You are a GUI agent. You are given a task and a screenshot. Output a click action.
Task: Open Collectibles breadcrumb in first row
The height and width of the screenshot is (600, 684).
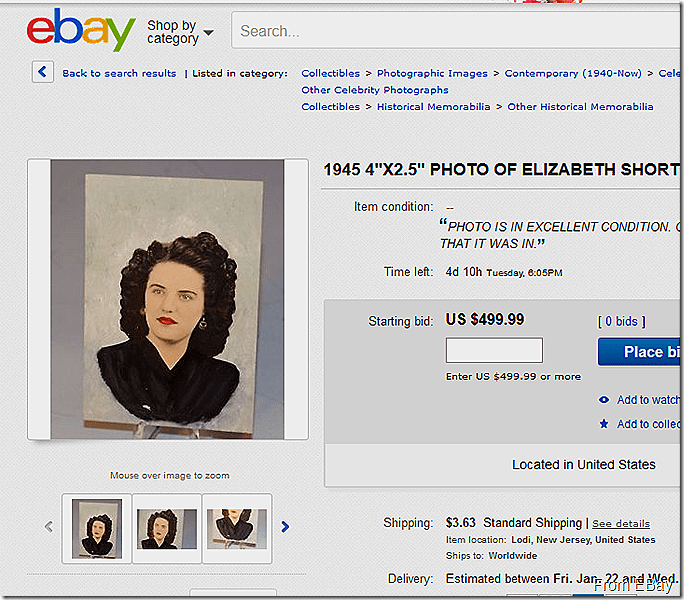(x=330, y=73)
